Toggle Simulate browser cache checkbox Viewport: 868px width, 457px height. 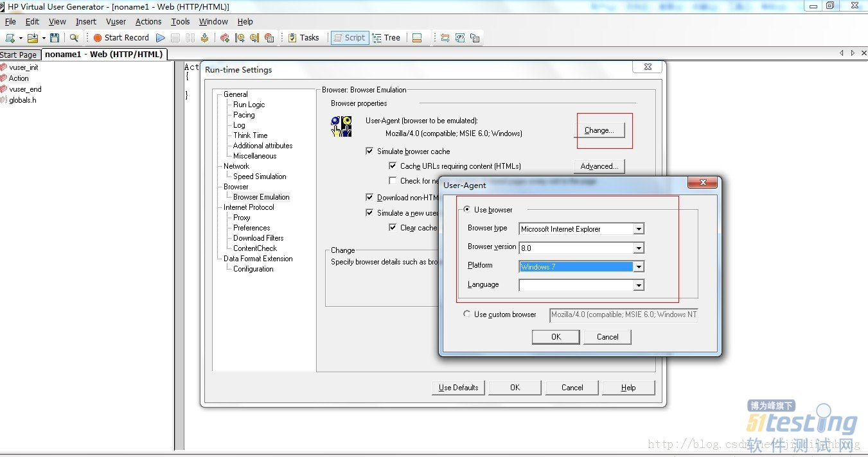369,151
